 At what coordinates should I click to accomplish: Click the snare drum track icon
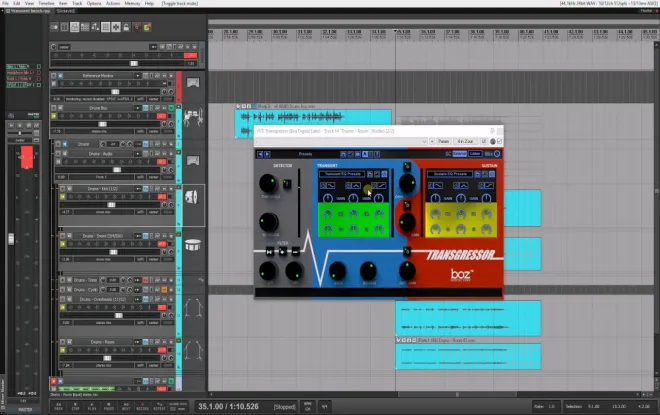pyautogui.click(x=193, y=245)
